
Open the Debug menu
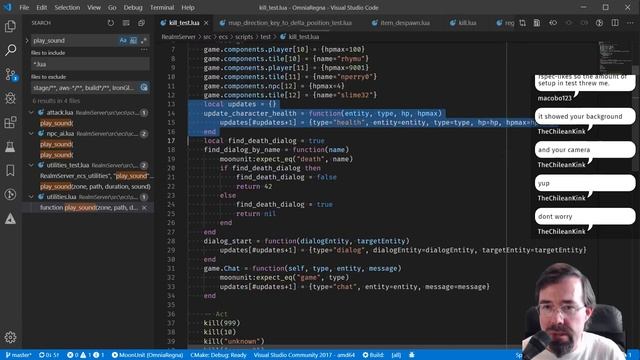click(133, 7)
